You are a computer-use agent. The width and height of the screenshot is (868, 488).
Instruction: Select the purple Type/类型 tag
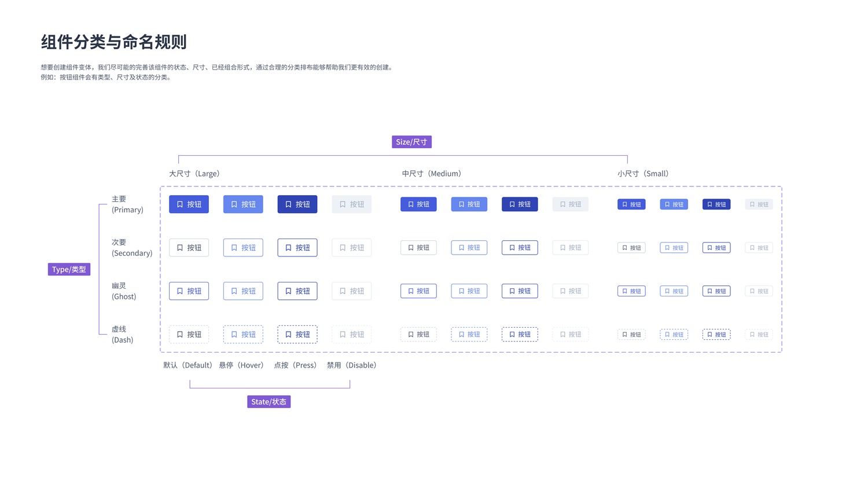tap(69, 269)
